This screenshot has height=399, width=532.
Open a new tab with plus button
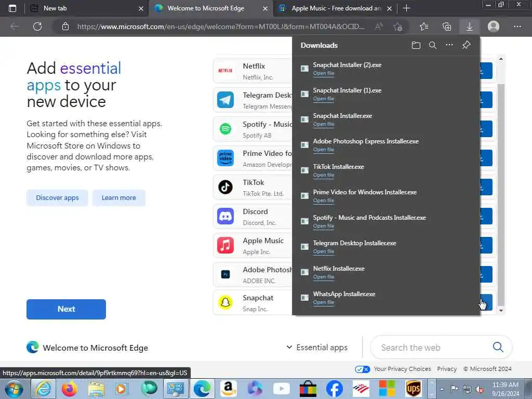406,8
